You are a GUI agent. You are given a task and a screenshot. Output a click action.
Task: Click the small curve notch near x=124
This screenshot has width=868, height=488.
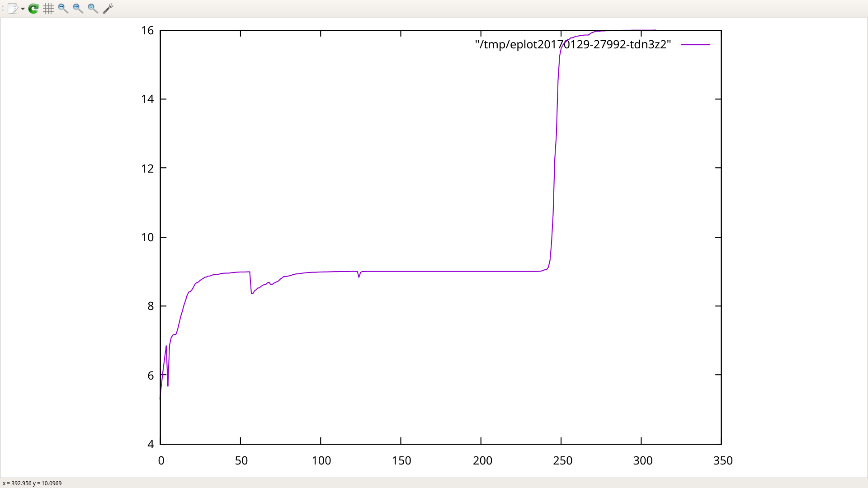(359, 276)
